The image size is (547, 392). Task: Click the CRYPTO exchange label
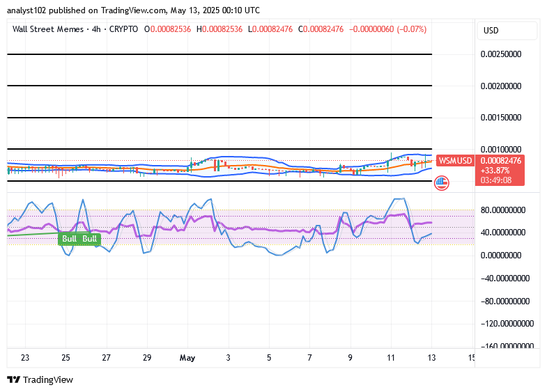pyautogui.click(x=123, y=29)
